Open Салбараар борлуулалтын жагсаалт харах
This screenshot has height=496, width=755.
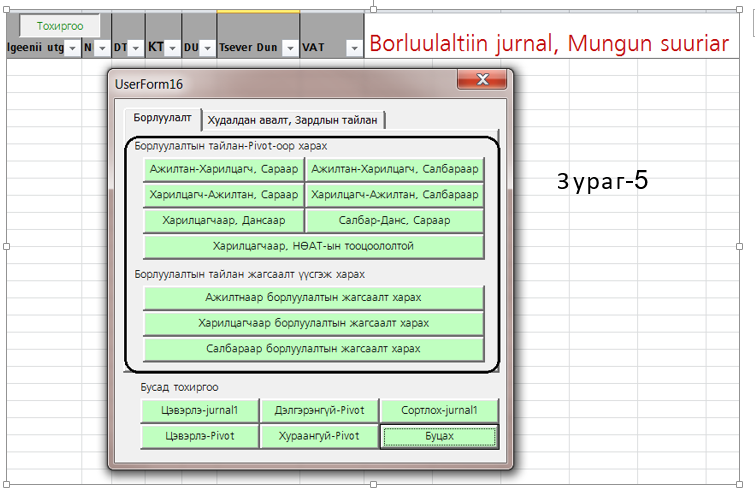pyautogui.click(x=314, y=349)
